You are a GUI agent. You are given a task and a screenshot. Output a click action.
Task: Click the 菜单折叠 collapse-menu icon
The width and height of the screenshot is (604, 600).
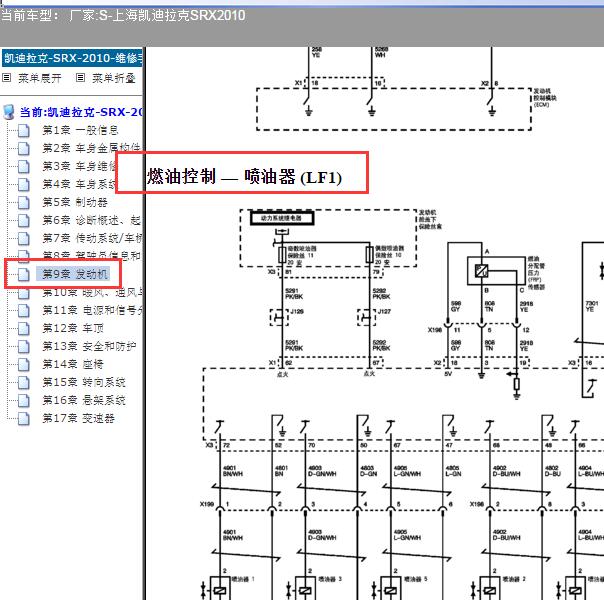pyautogui.click(x=80, y=78)
